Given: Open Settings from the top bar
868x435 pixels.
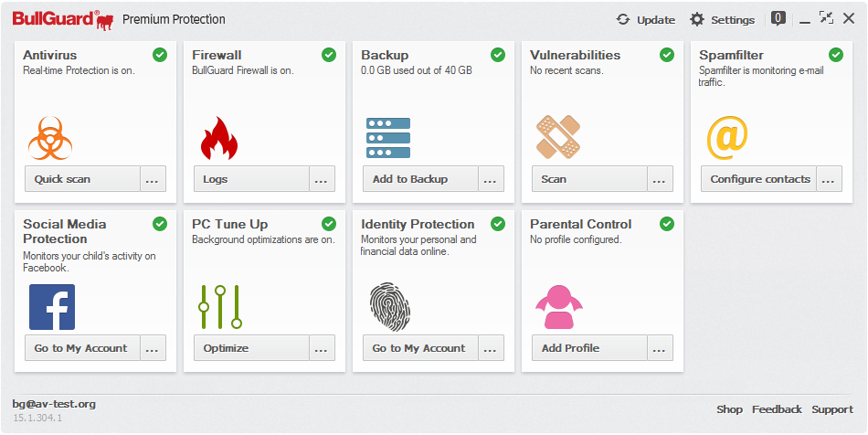Looking at the screenshot, I should coord(722,19).
